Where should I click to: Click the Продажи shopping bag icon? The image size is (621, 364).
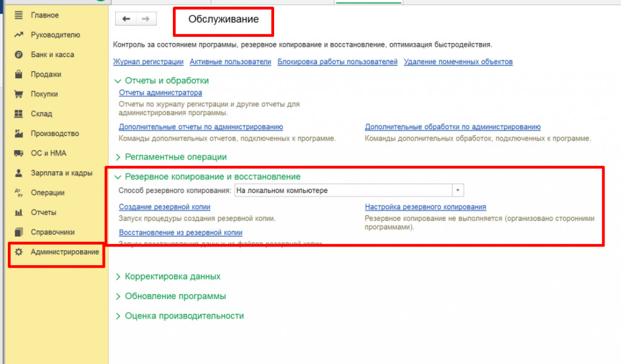(x=18, y=74)
